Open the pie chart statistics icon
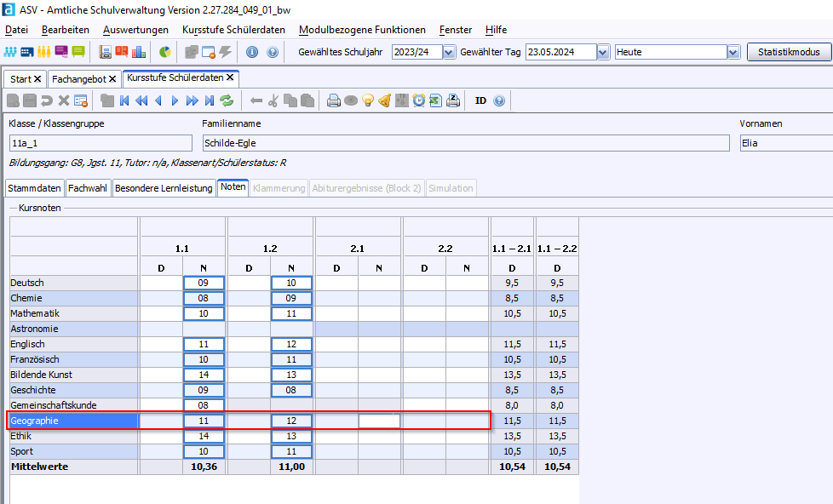This screenshot has height=504, width=833. [x=164, y=52]
